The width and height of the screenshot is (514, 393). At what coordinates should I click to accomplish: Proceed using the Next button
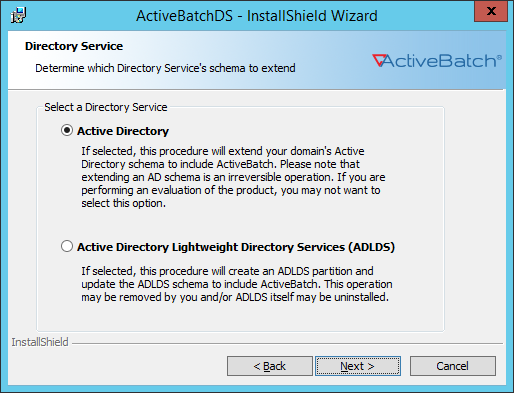[x=358, y=366]
